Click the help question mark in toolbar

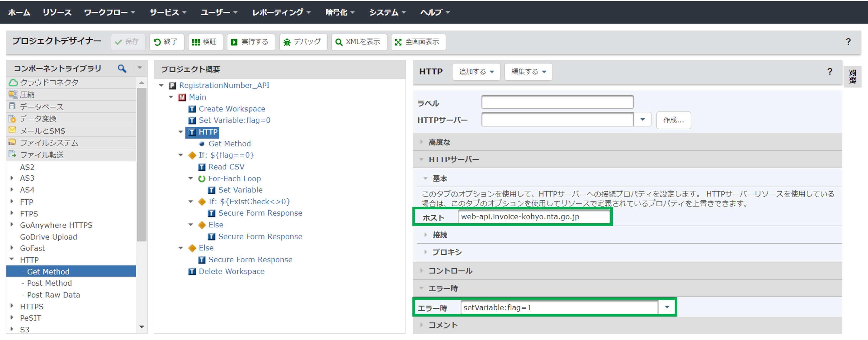[x=848, y=42]
